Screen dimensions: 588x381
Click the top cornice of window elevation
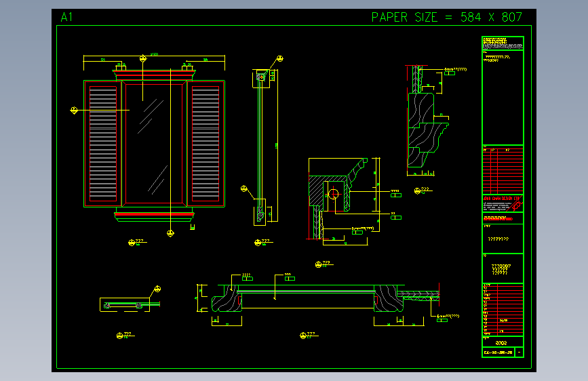pos(154,75)
